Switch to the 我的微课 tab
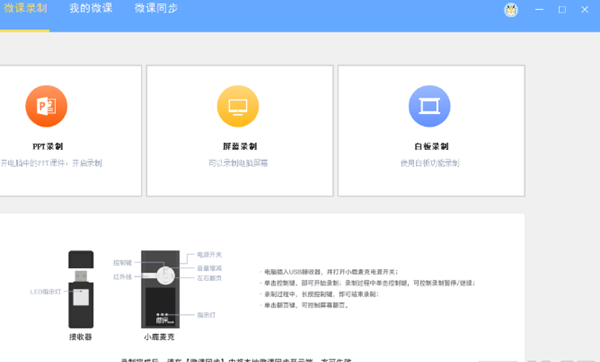This screenshot has width=600, height=362. coord(91,8)
